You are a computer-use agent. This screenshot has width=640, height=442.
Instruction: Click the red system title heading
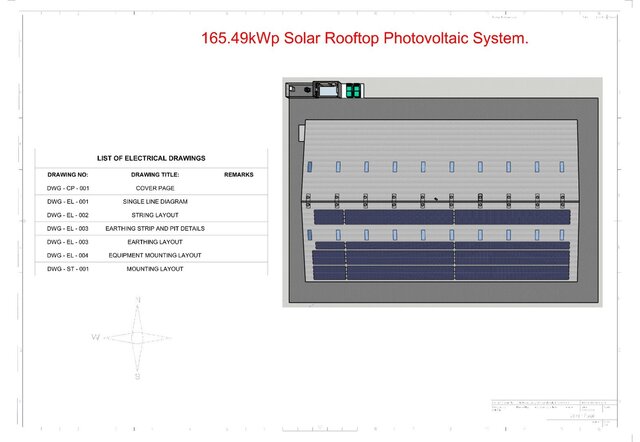(x=364, y=38)
